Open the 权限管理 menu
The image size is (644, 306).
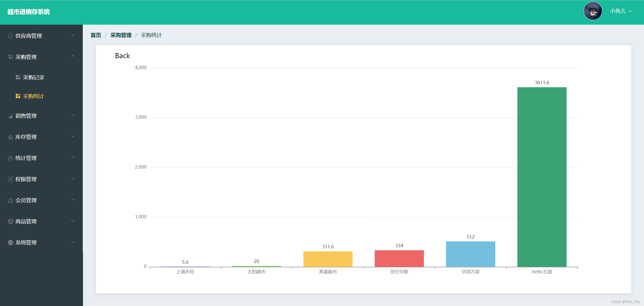41,179
